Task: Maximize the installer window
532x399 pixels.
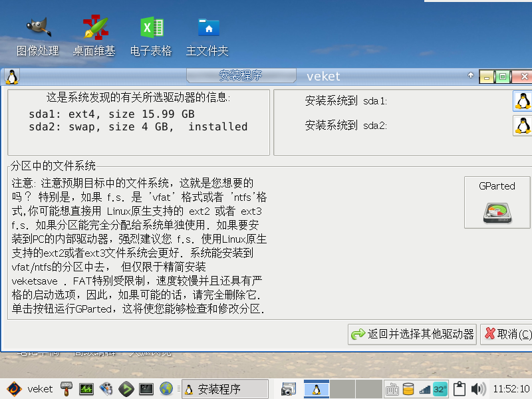Action: (x=503, y=76)
